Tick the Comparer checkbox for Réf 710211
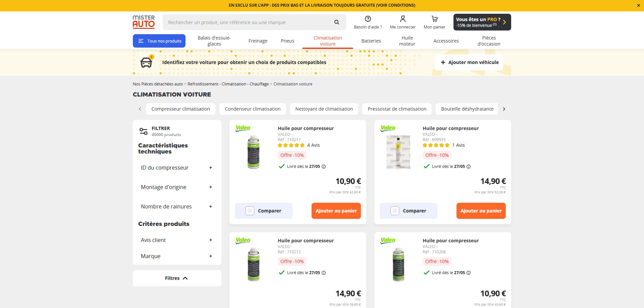 click(250, 211)
